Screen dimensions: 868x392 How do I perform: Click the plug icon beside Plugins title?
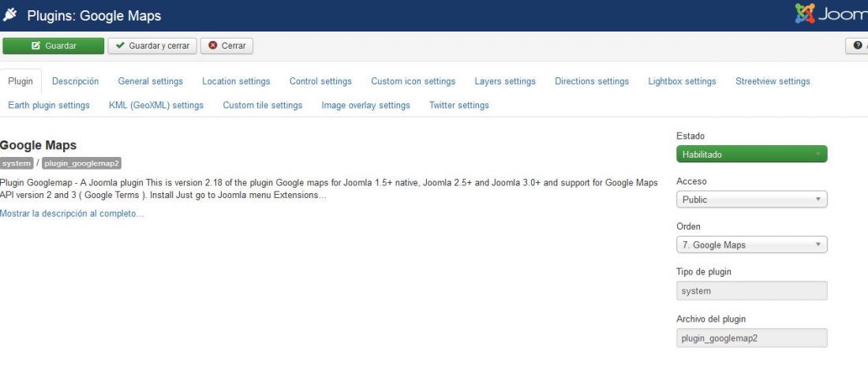[9, 15]
